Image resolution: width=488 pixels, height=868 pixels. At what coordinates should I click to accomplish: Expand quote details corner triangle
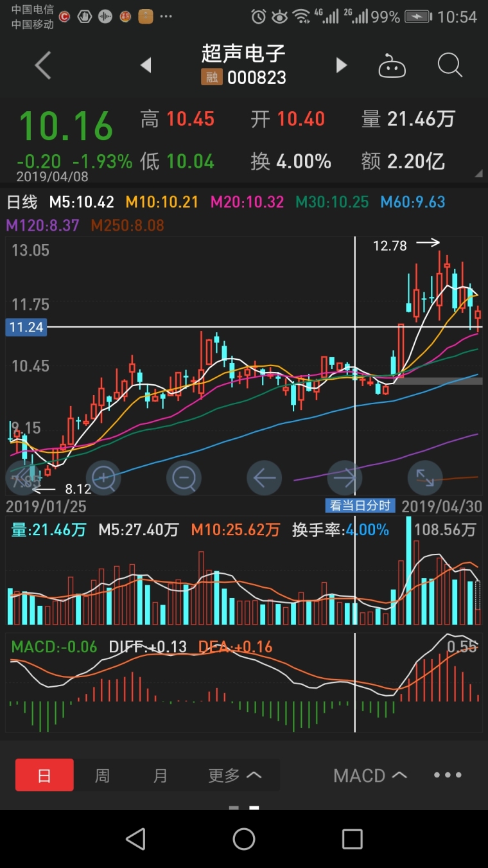[478, 174]
